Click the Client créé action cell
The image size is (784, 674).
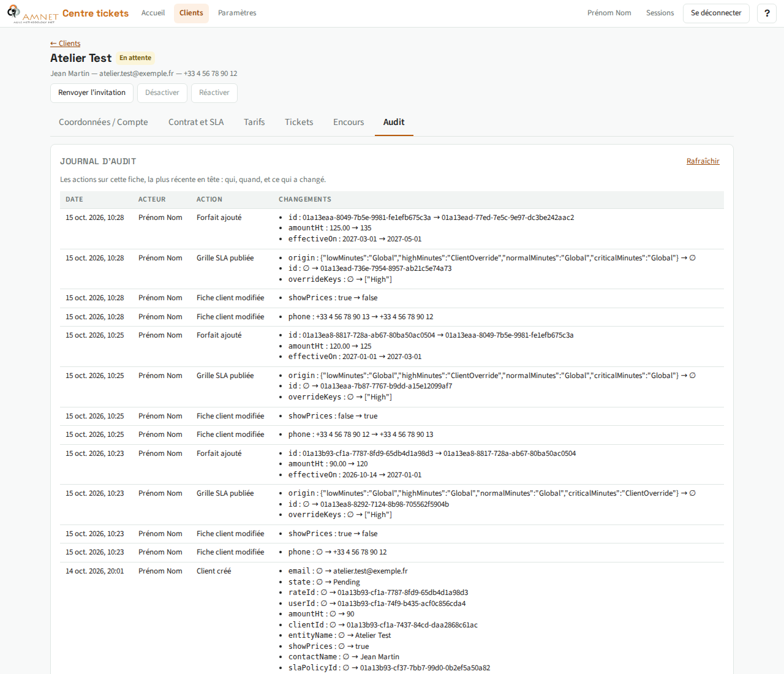click(214, 571)
